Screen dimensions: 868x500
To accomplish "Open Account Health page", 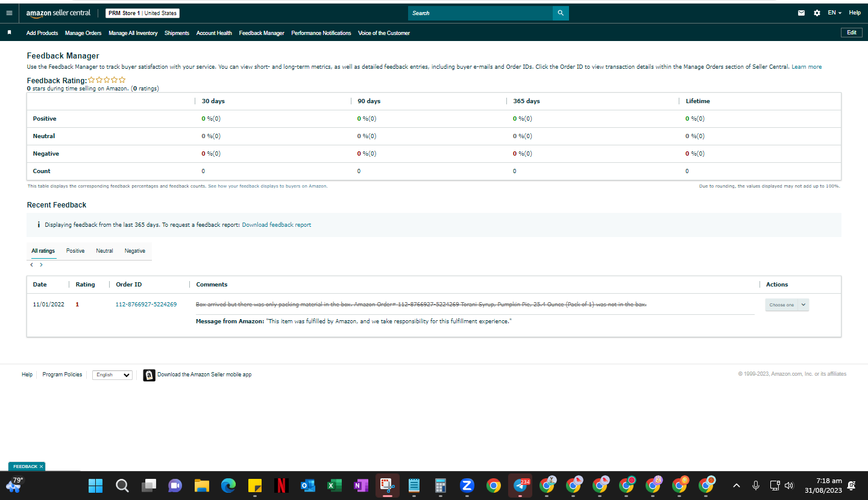I will click(214, 33).
